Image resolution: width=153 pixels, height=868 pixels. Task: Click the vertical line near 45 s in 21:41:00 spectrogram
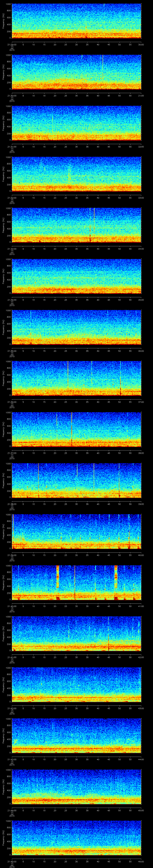[x=108, y=633]
